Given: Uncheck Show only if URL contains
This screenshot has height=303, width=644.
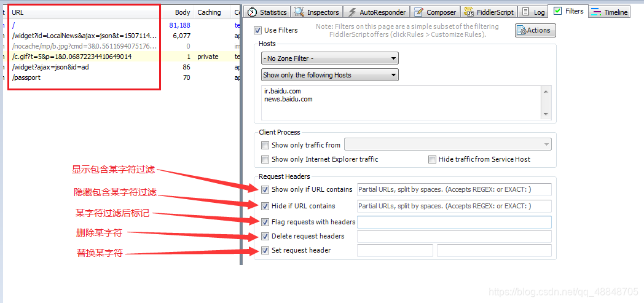Looking at the screenshot, I should point(265,190).
